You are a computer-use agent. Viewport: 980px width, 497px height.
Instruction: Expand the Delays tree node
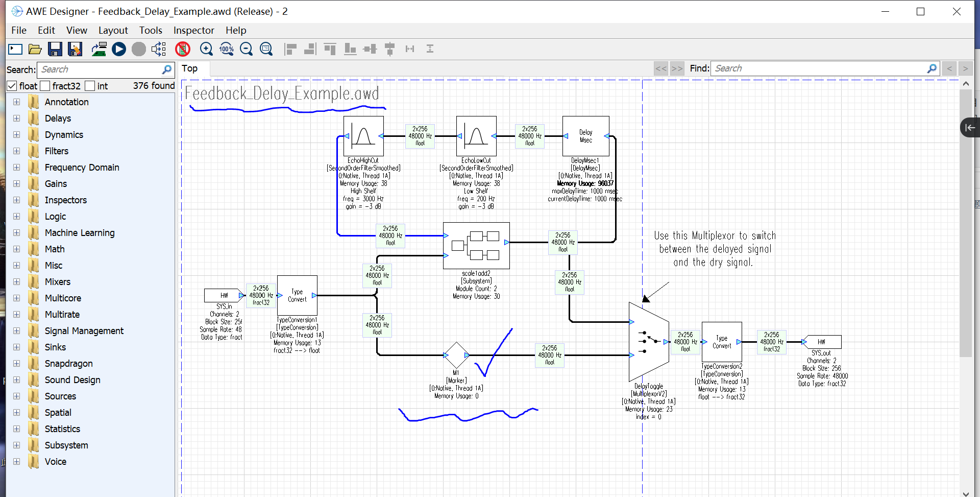[x=17, y=119]
